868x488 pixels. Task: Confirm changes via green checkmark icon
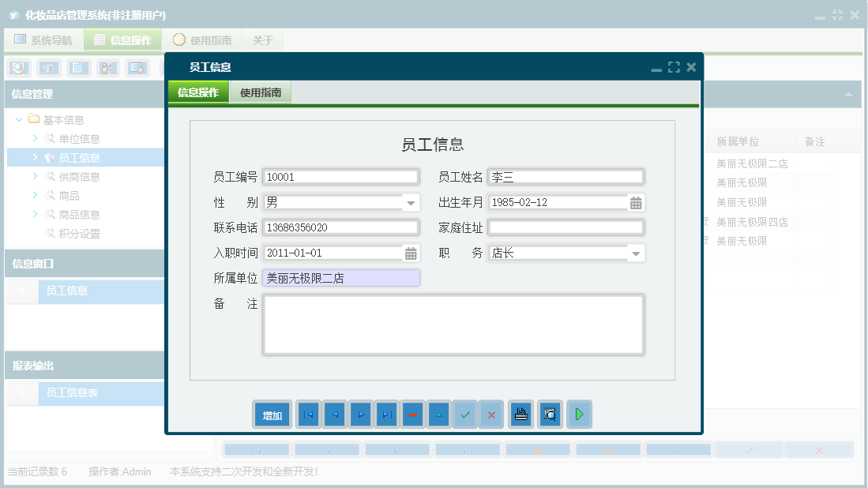[x=465, y=414]
